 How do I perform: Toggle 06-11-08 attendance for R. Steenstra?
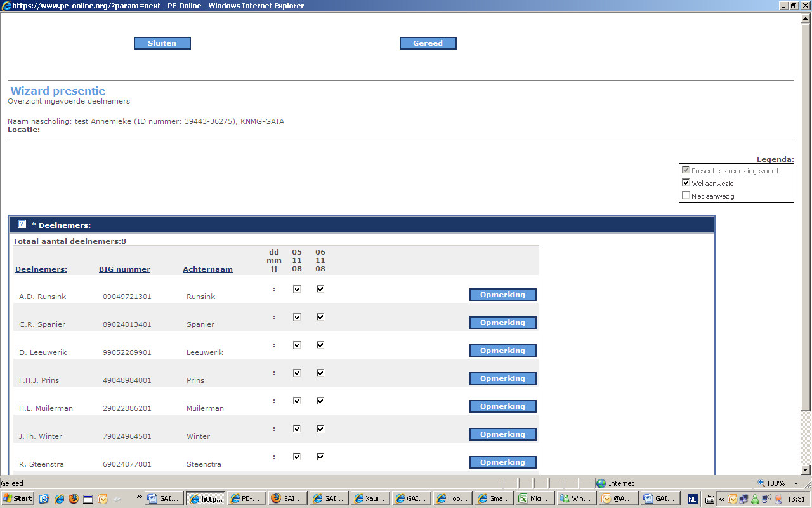(320, 457)
